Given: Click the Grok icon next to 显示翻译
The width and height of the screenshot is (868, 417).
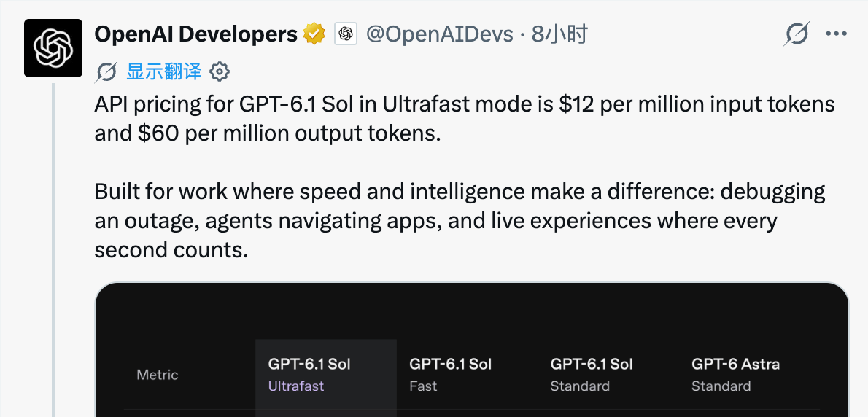Looking at the screenshot, I should 106,72.
